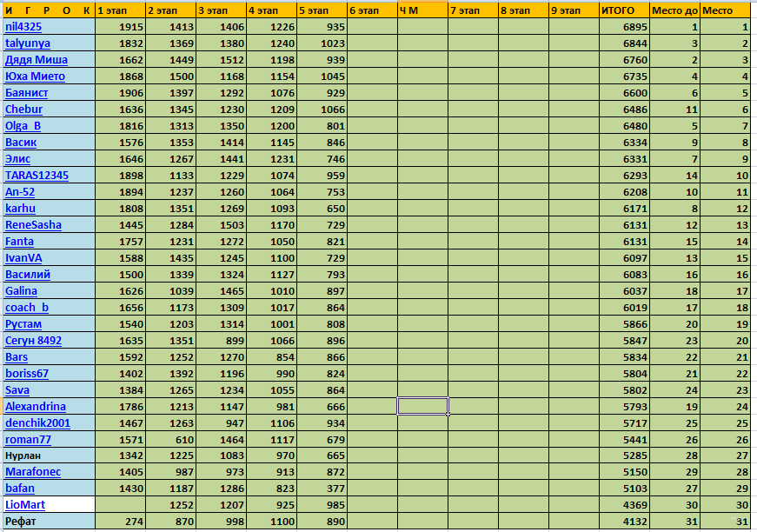This screenshot has width=757, height=532.
Task: Select the '9 этап' column header
Action: (x=574, y=10)
